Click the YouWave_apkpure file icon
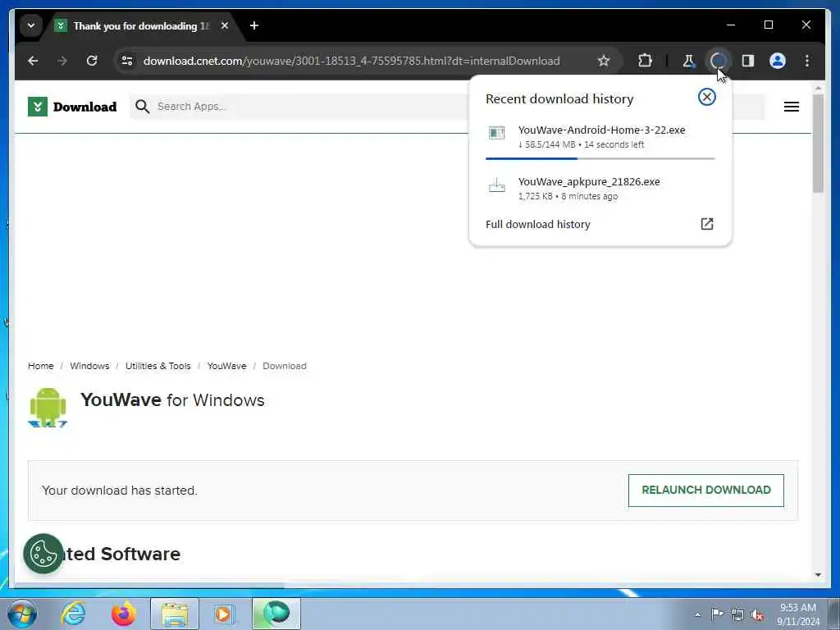This screenshot has height=630, width=840. point(496,185)
